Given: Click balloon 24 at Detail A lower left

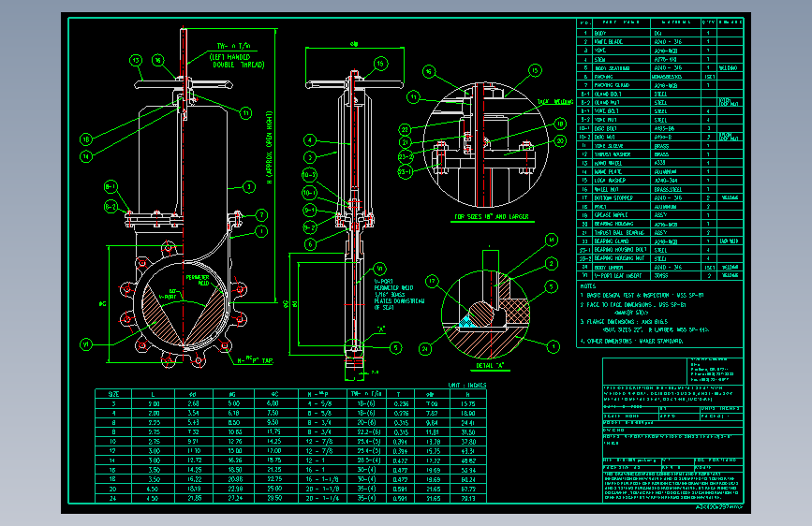Looking at the screenshot, I should (426, 349).
